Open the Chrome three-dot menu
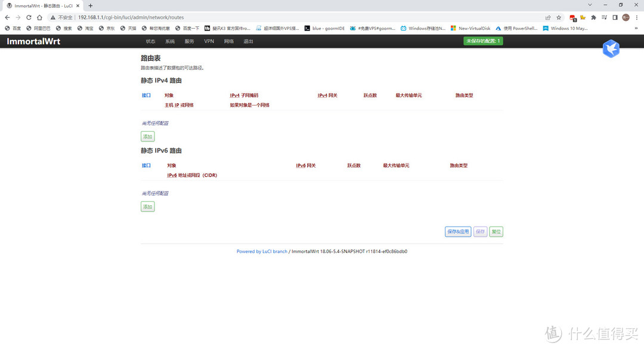The width and height of the screenshot is (644, 349). tap(637, 17)
